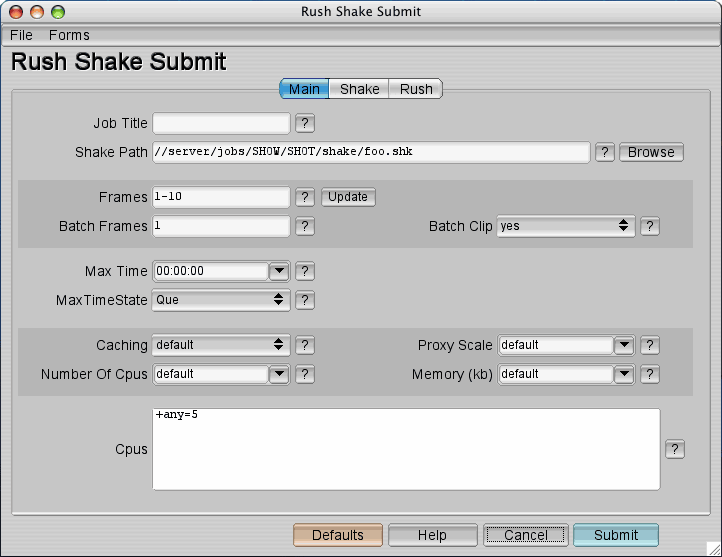Click the Max Time help button
The height and width of the screenshot is (557, 722).
pos(304,271)
